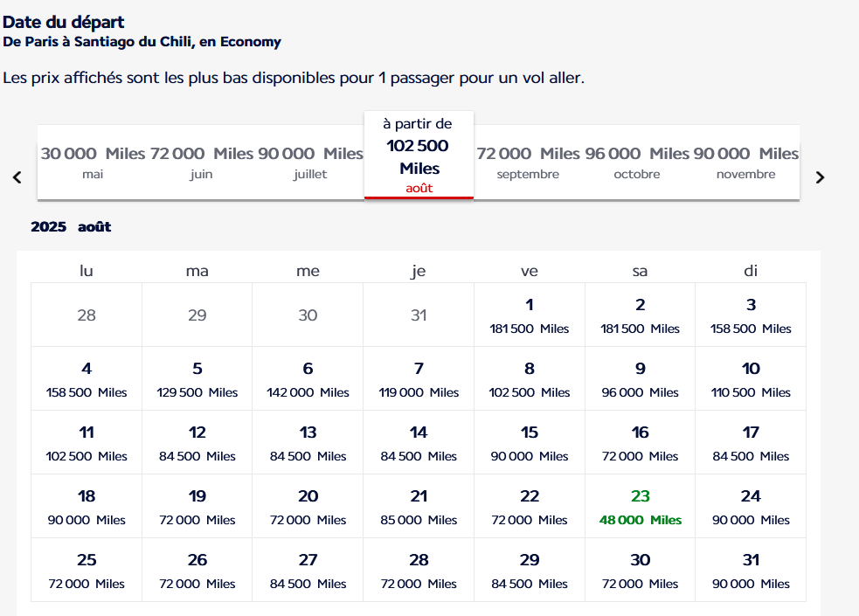859x616 pixels.
Task: Select August 1 for 181 500 Miles
Action: pos(530,315)
